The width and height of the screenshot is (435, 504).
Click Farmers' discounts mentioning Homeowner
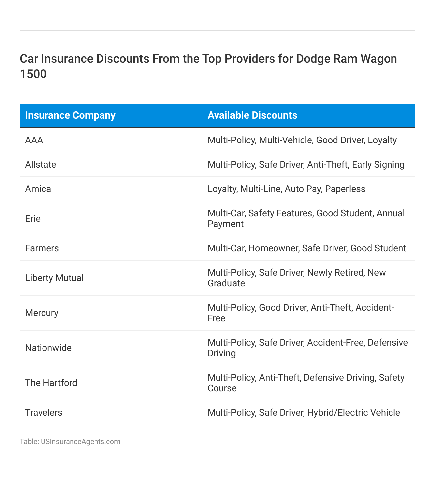coord(306,248)
